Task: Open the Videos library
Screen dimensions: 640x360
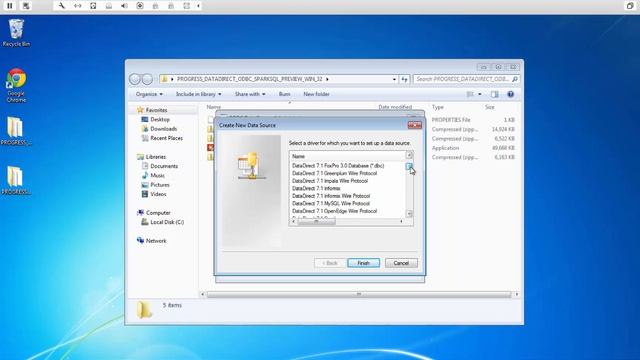Action: (158, 194)
